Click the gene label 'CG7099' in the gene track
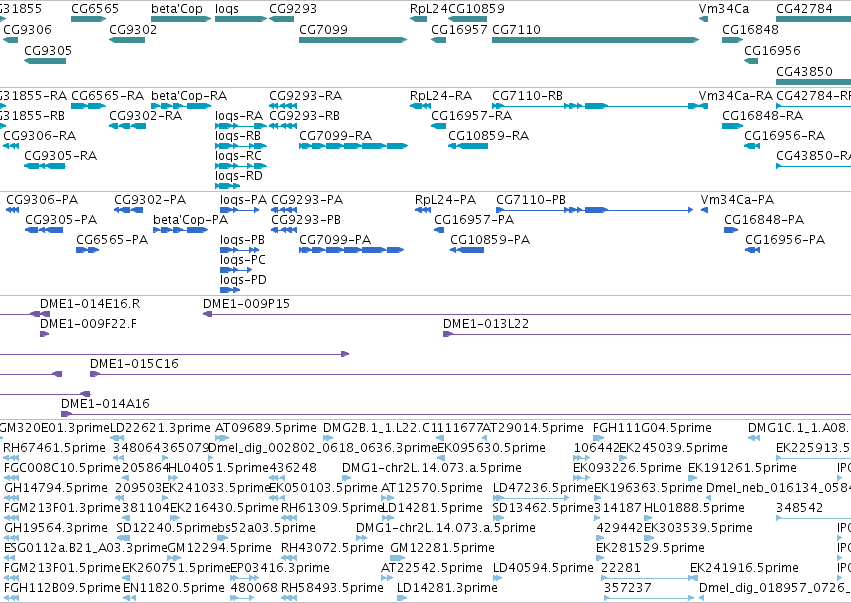Screen dimensions: 851x603 pos(323,29)
